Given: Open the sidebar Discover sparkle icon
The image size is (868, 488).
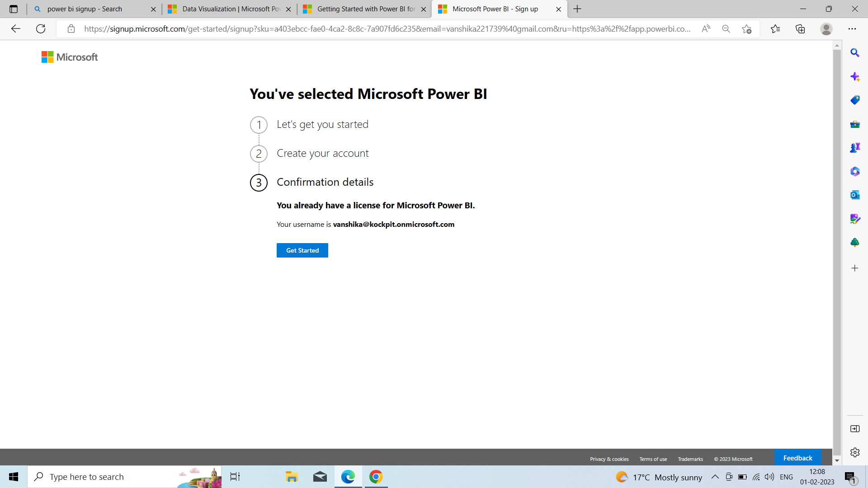Looking at the screenshot, I should (x=855, y=76).
